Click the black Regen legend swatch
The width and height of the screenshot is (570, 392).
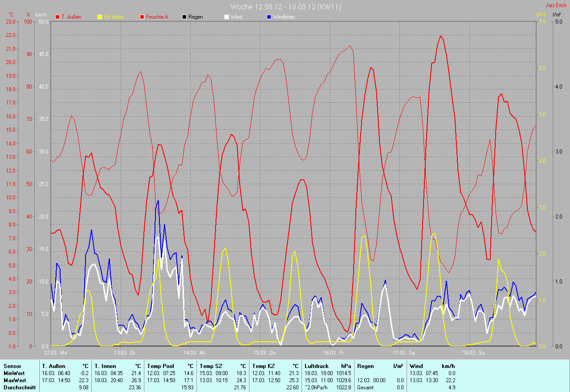point(184,17)
